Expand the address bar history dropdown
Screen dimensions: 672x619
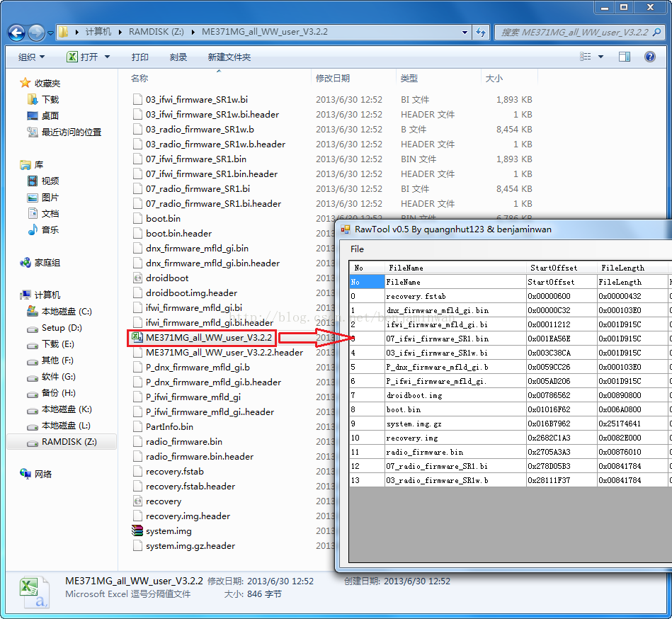(x=465, y=32)
